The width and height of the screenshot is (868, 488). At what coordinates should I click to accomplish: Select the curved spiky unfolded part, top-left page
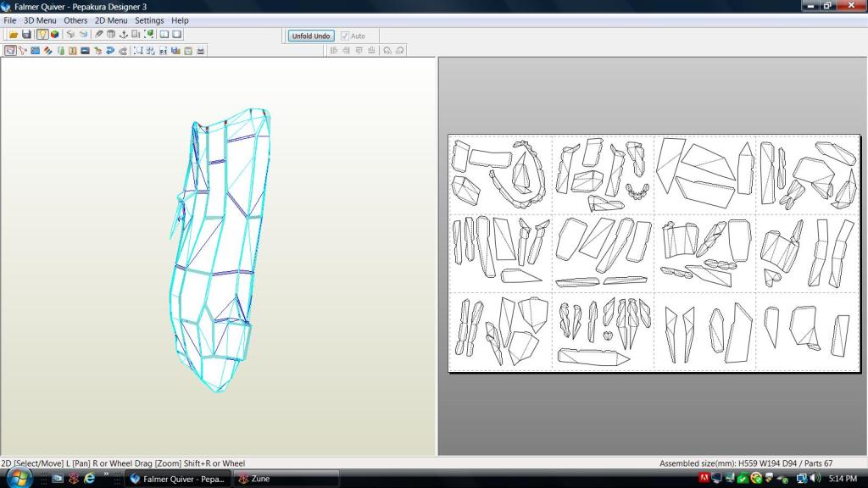click(x=519, y=175)
